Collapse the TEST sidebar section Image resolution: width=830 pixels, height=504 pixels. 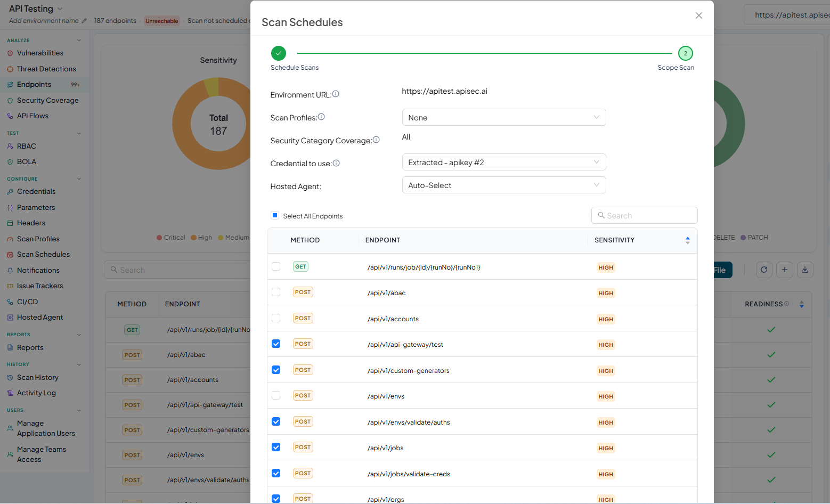click(79, 133)
